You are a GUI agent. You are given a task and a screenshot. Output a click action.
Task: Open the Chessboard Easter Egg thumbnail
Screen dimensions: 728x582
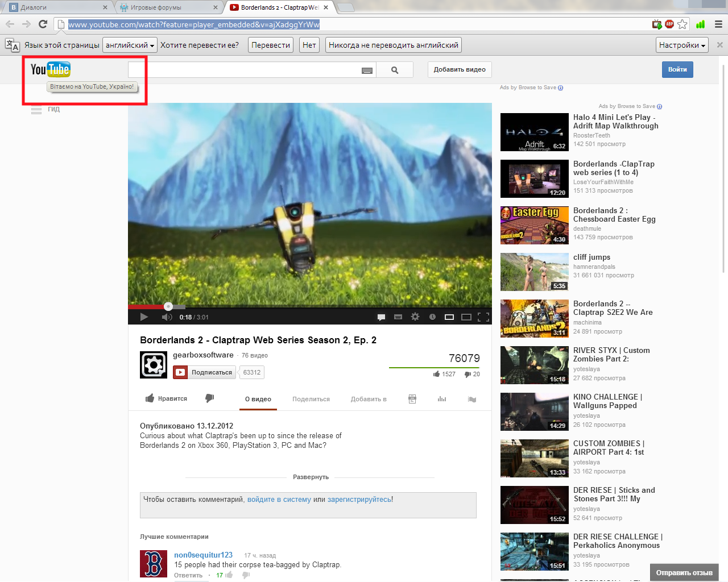535,225
